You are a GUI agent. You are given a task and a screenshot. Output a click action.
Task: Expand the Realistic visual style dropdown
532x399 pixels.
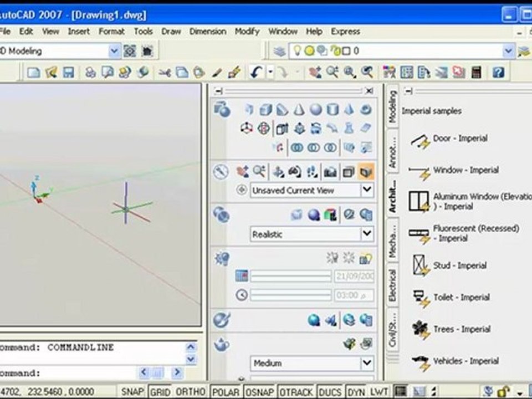tap(367, 233)
